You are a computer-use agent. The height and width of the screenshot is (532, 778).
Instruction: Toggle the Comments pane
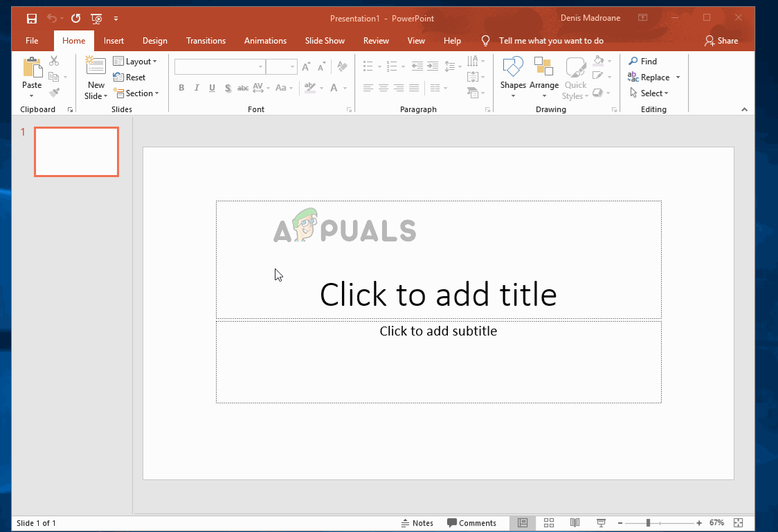tap(471, 523)
